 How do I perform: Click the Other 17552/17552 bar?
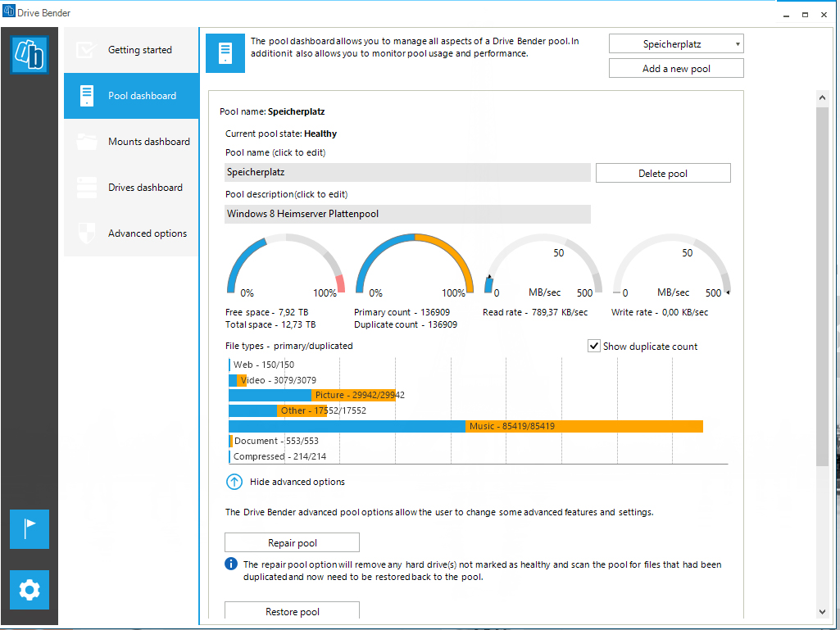[x=278, y=411]
